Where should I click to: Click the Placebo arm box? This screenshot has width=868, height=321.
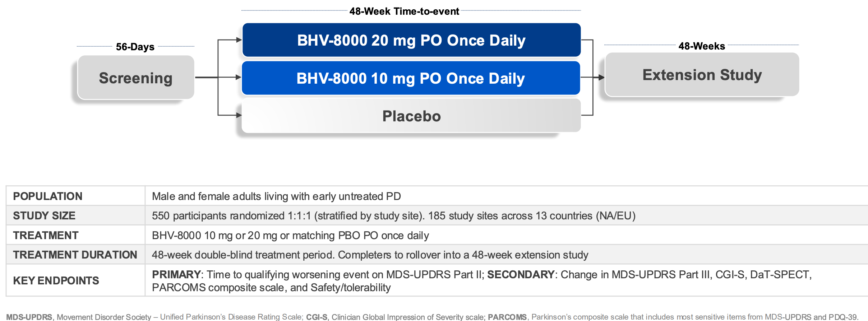[411, 116]
